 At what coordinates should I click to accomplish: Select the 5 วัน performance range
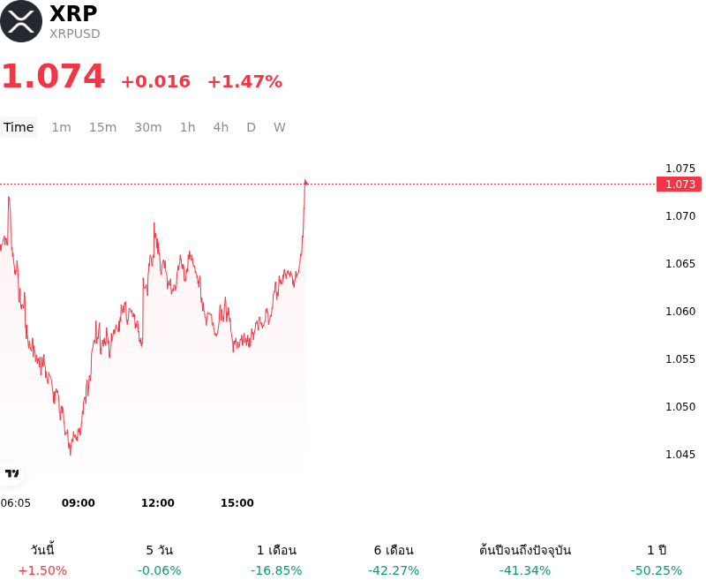tap(160, 560)
